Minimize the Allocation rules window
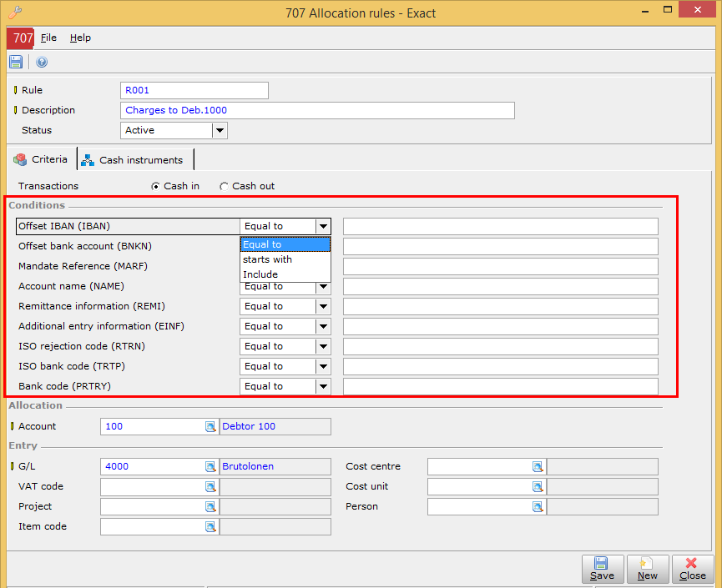722x588 pixels. pyautogui.click(x=645, y=10)
